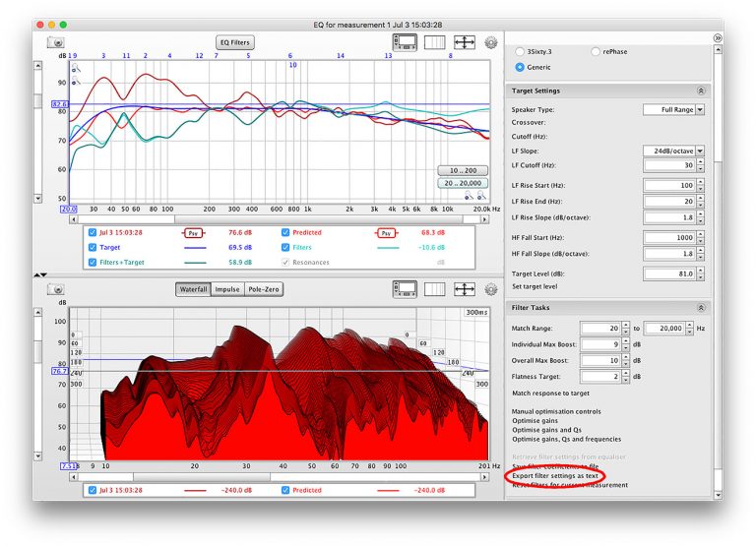Toggle Predicted trace in EQ legend
756x547 pixels.
(284, 232)
